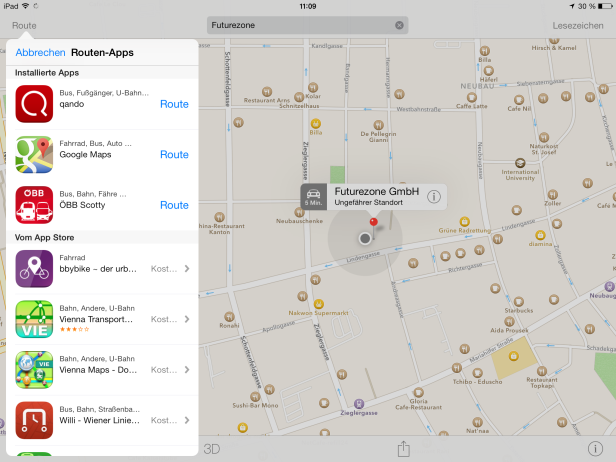Tap the gray current location dot

[x=365, y=238]
